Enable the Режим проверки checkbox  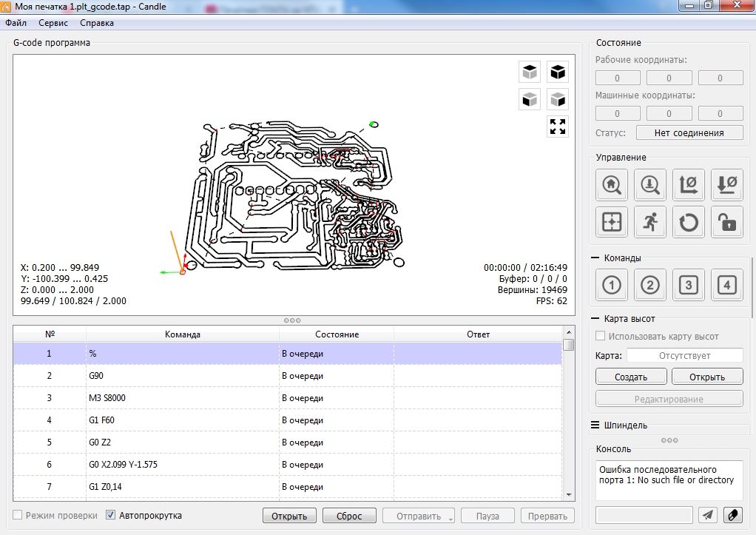tap(18, 515)
